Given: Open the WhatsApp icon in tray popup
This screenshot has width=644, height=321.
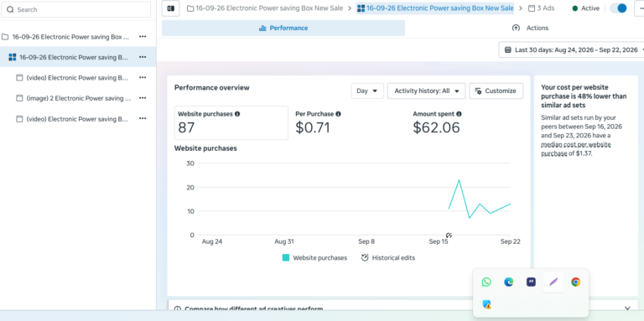Looking at the screenshot, I should [x=486, y=282].
